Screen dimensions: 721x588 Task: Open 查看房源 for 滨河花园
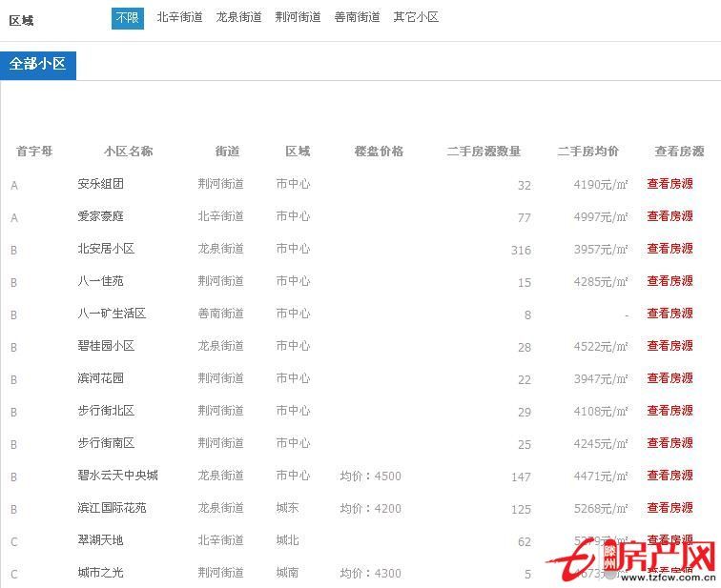669,378
